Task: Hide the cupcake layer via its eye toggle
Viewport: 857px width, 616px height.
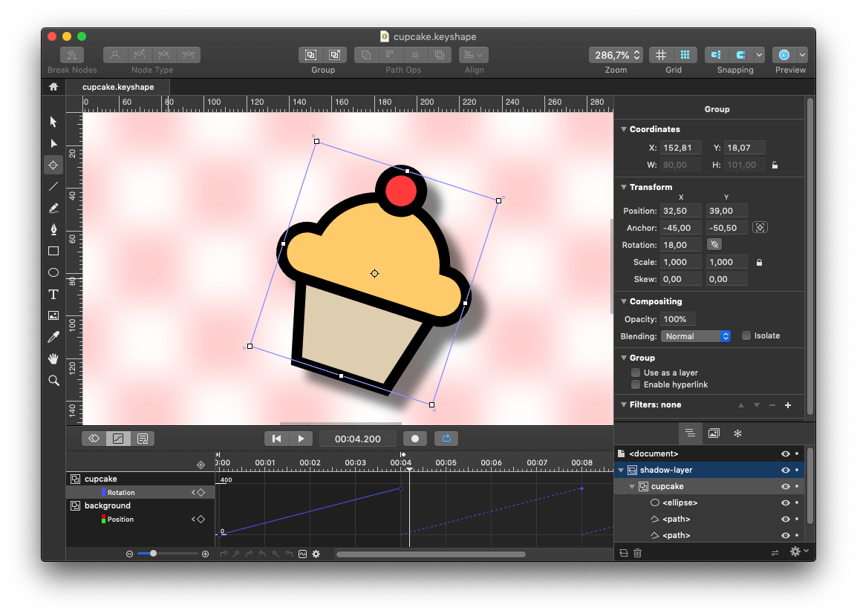Action: [786, 486]
